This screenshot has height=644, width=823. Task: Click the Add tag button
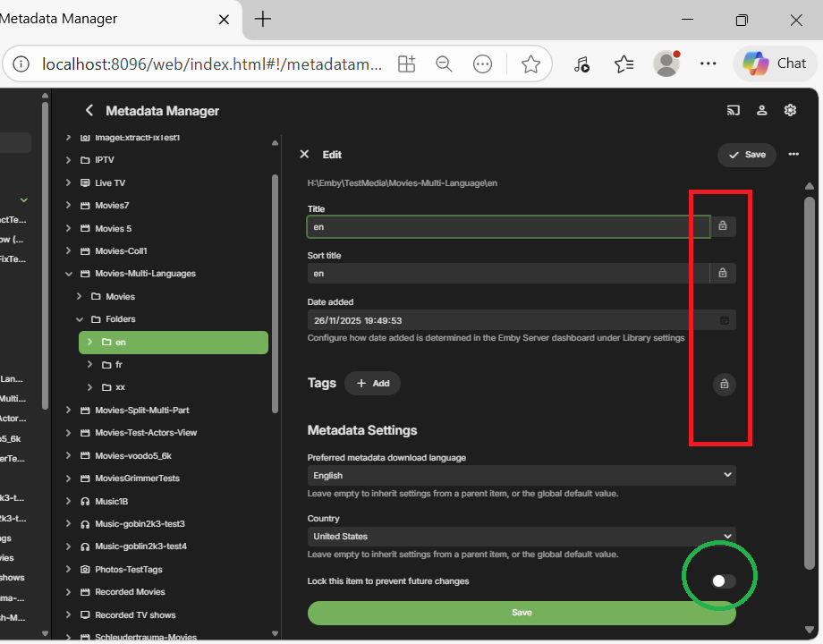pyautogui.click(x=372, y=384)
